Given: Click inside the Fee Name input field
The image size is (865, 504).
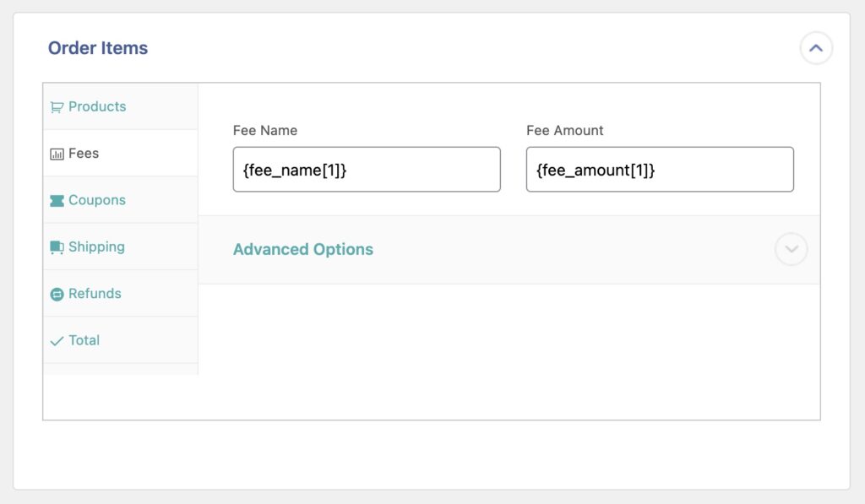Looking at the screenshot, I should 366,169.
